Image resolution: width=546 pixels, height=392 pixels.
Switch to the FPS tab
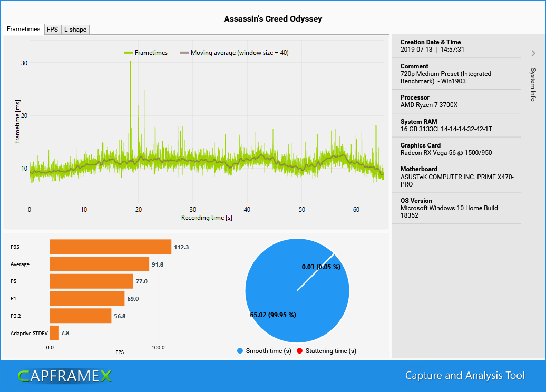pos(53,30)
